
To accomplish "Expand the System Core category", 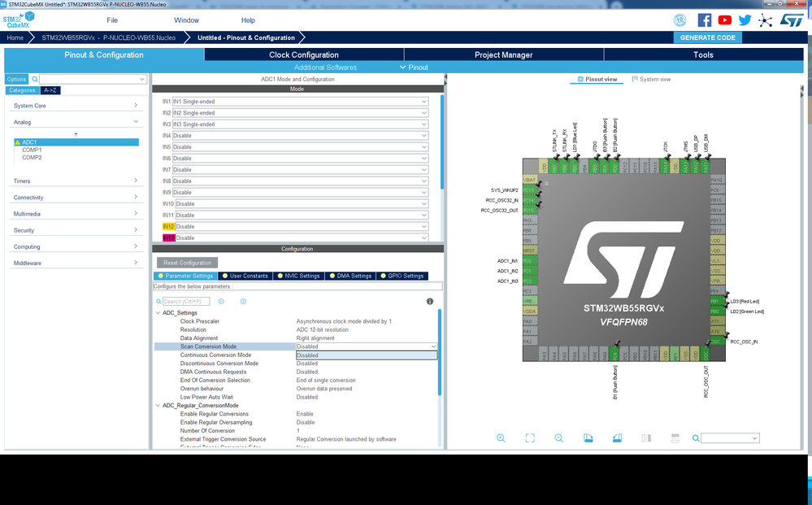I will [x=76, y=106].
